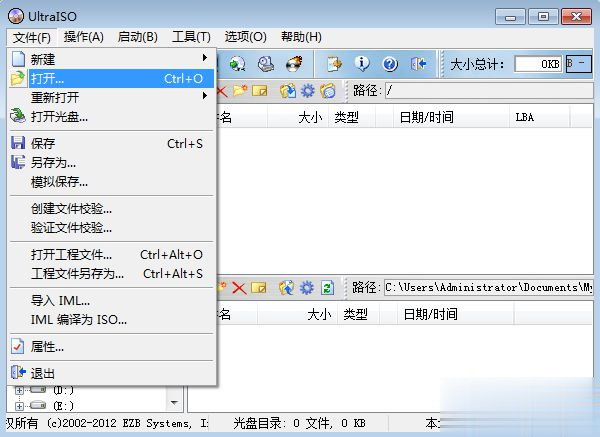The height and width of the screenshot is (437, 600).
Task: Click the upper pane new folder icon
Action: click(x=240, y=91)
